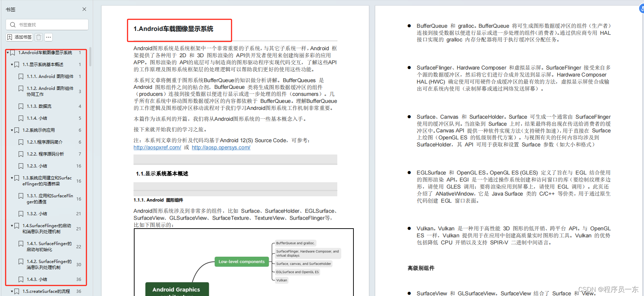Viewport: 644px width, 296px height.
Task: Open bookmark 1.4.2. SurfaceFlinger的消息队列处理机制
Action: tap(50, 264)
